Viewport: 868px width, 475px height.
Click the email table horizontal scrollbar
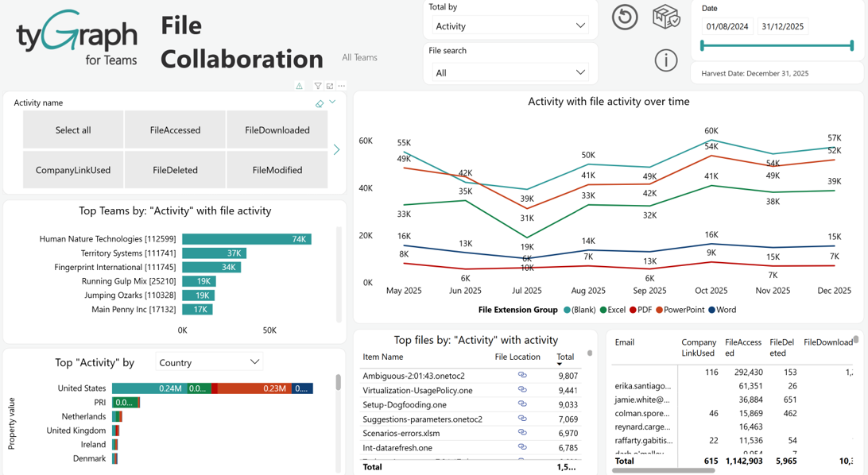pyautogui.click(x=664, y=470)
